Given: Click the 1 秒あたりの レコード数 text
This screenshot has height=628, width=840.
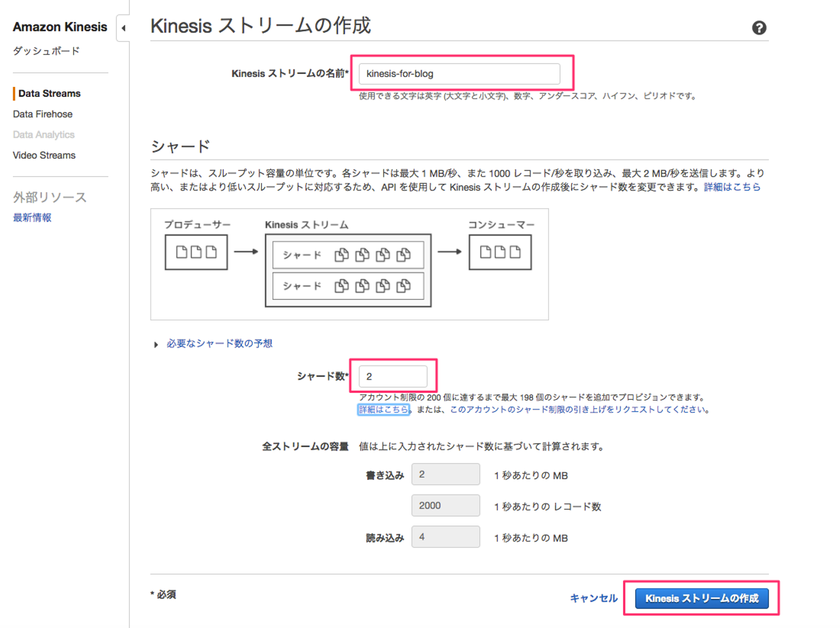Looking at the screenshot, I should click(x=547, y=506).
